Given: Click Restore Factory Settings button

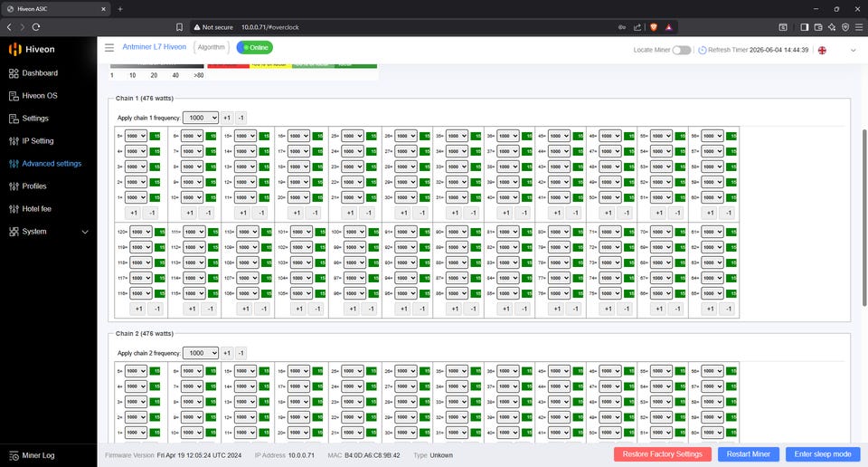Looking at the screenshot, I should tap(663, 454).
